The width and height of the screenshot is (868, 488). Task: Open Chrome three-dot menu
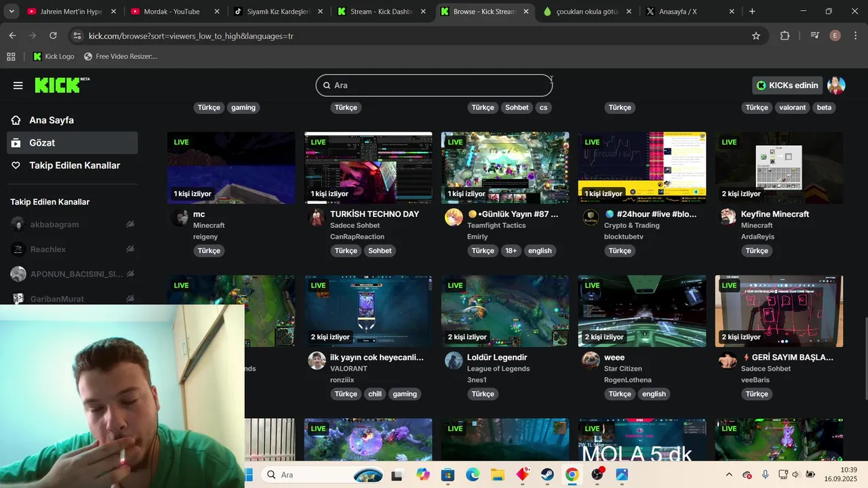pos(855,36)
